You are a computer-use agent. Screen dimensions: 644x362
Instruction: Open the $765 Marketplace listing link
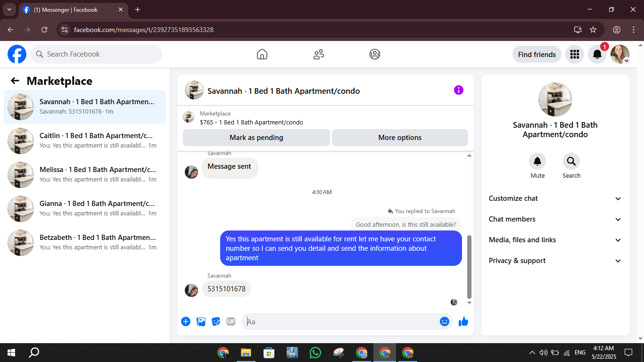tap(251, 123)
